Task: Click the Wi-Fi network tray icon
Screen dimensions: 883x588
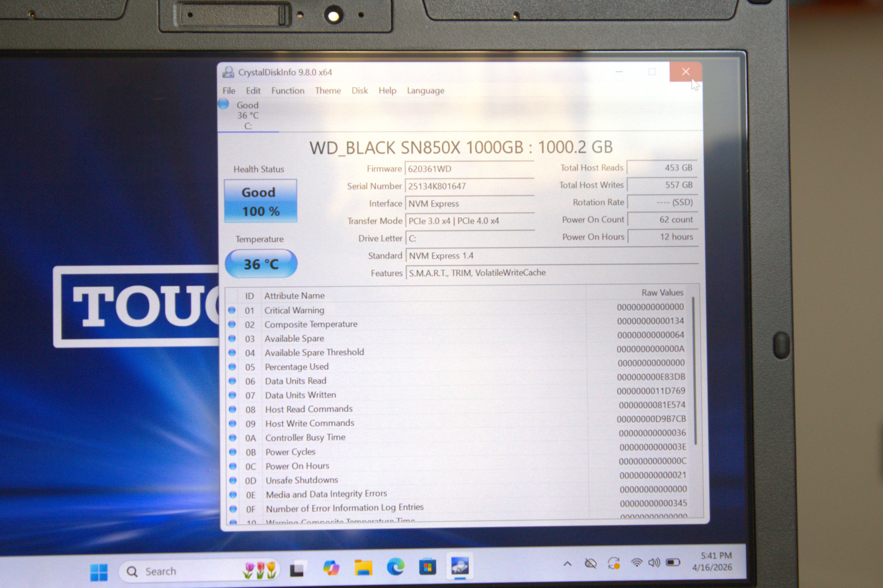Action: 636,563
